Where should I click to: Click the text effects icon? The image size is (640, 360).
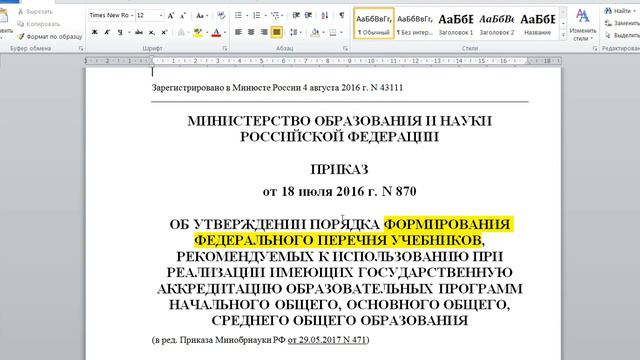(x=181, y=32)
